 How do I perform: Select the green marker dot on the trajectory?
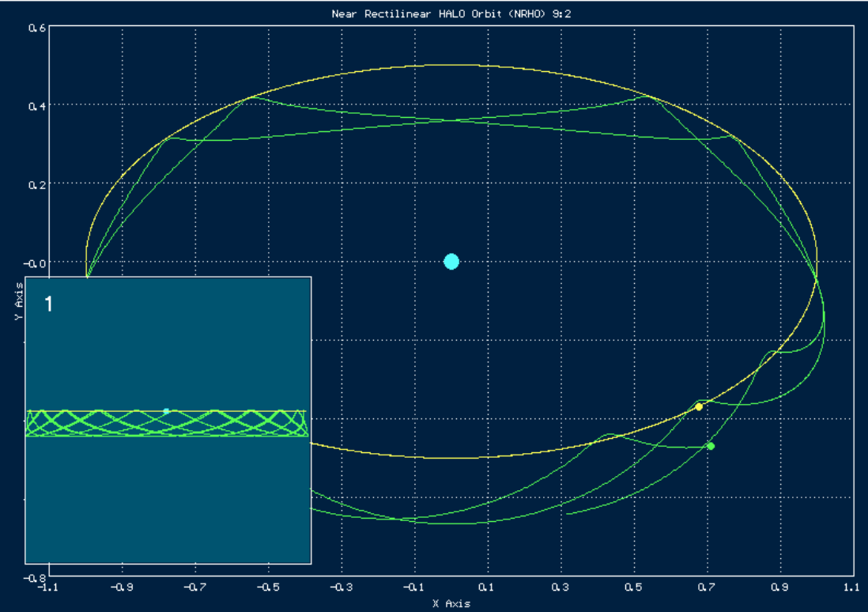(x=711, y=446)
